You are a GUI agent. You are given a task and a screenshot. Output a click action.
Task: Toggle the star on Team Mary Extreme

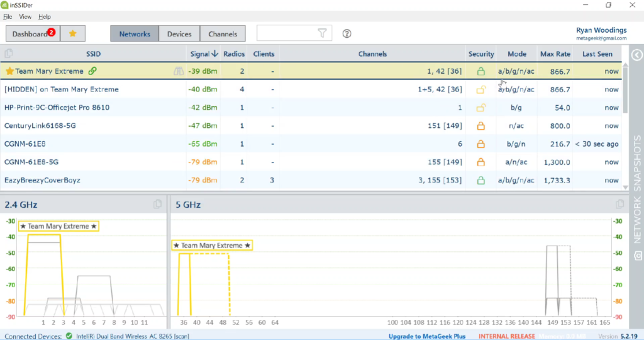9,71
